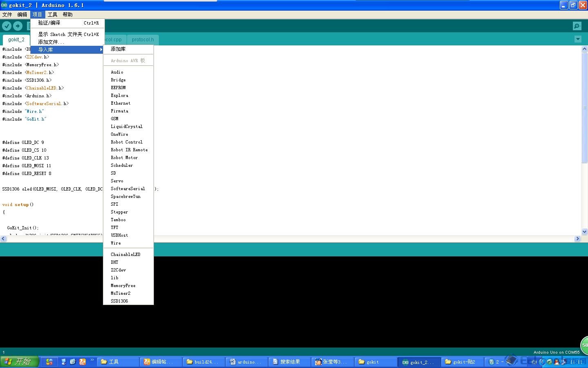Import the Temboo library

(128, 220)
